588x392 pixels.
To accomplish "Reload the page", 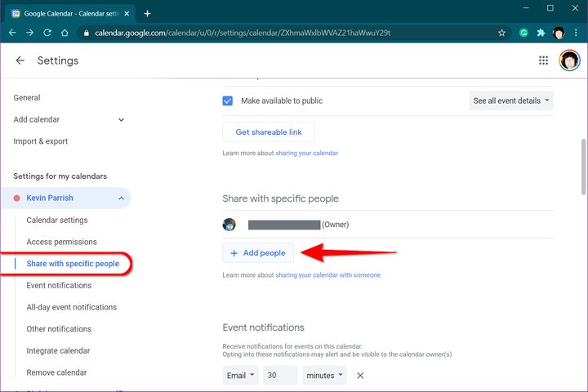I will point(47,33).
